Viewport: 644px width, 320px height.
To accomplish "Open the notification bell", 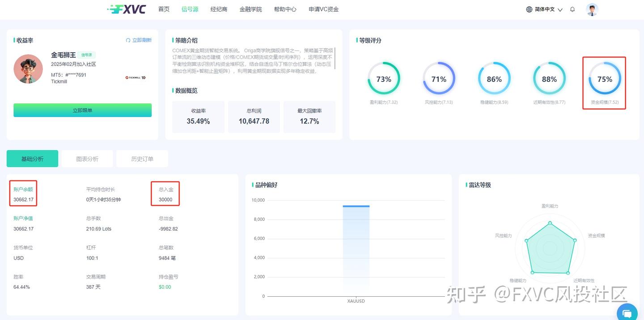I will point(572,9).
